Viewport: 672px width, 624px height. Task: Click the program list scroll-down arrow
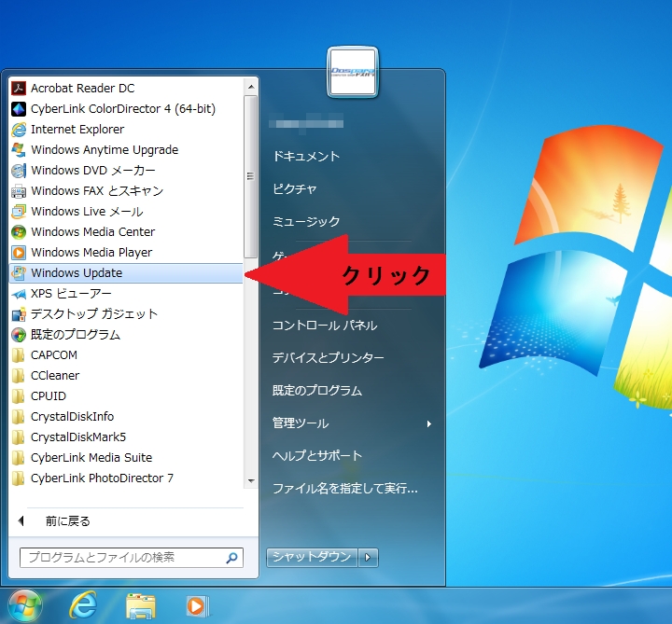pos(251,481)
